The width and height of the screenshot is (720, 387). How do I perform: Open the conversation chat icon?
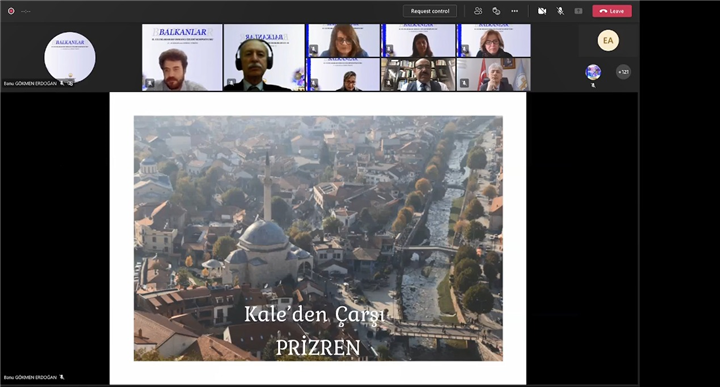(x=496, y=11)
